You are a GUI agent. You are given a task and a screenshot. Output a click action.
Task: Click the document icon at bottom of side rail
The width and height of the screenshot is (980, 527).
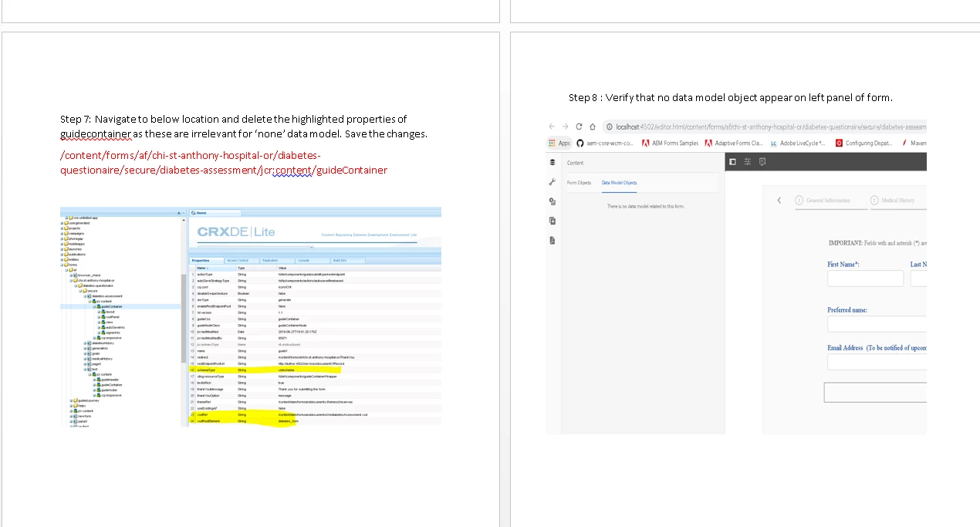[x=553, y=240]
